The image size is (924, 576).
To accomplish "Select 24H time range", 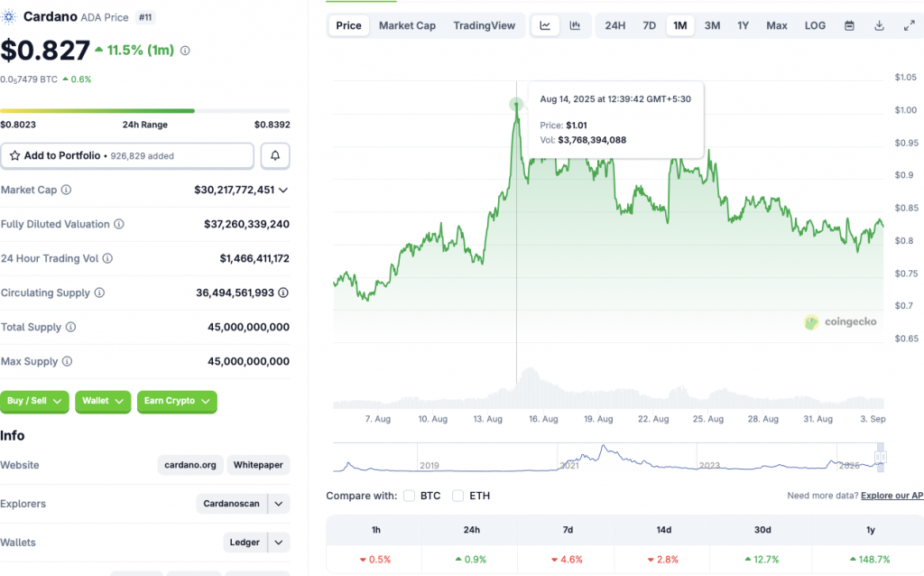I will pyautogui.click(x=615, y=25).
